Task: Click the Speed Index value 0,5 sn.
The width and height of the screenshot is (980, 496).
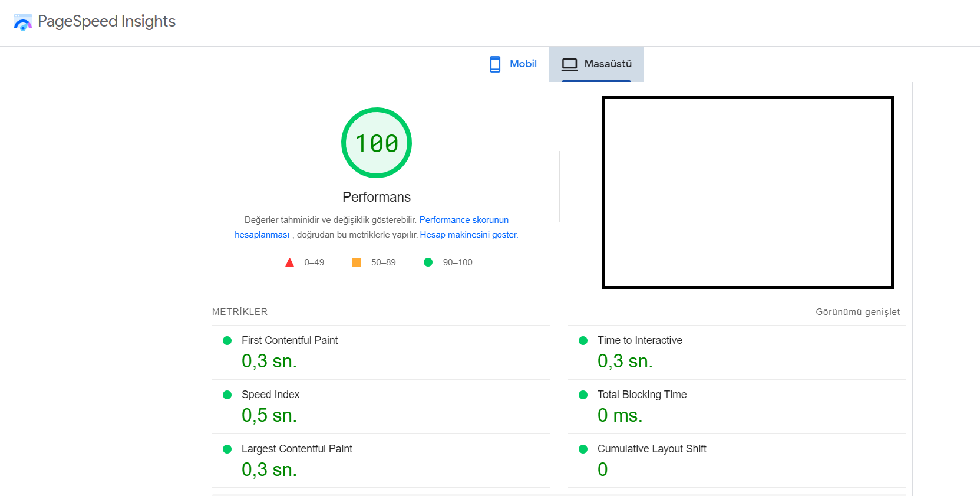Action: [x=269, y=415]
